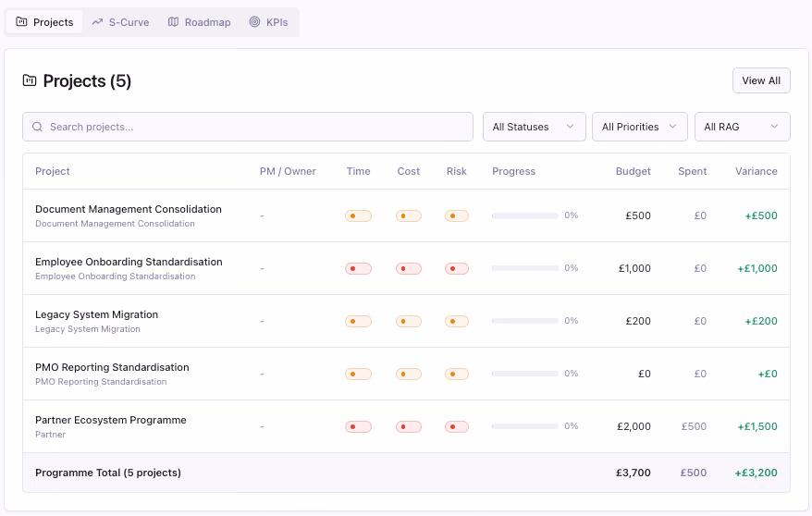812x516 pixels.
Task: Click Cost RAG indicator for Document Management Consolidation
Action: (409, 215)
